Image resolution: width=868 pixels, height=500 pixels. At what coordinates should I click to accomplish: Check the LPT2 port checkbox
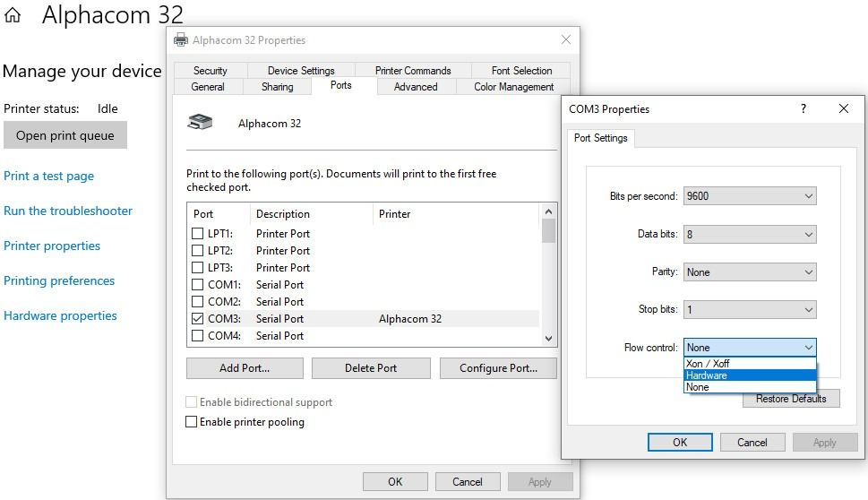pyautogui.click(x=197, y=251)
